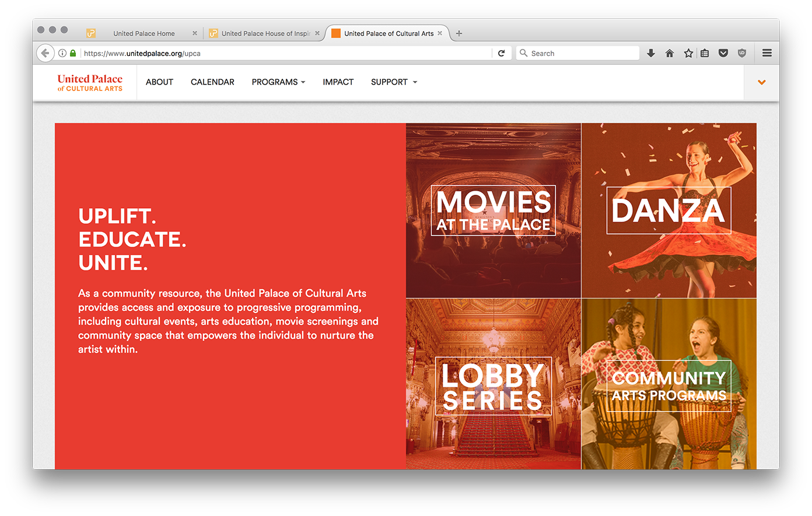Screen dimensions: 812x516
Task: Show site information via the info icon
Action: tap(62, 53)
